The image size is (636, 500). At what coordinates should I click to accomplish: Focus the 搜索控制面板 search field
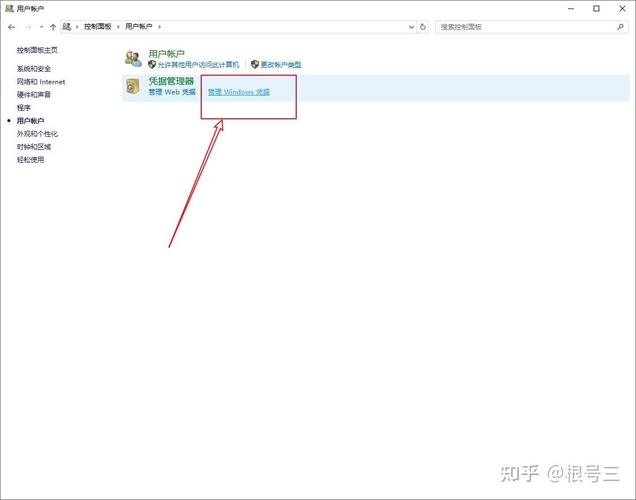tap(531, 27)
